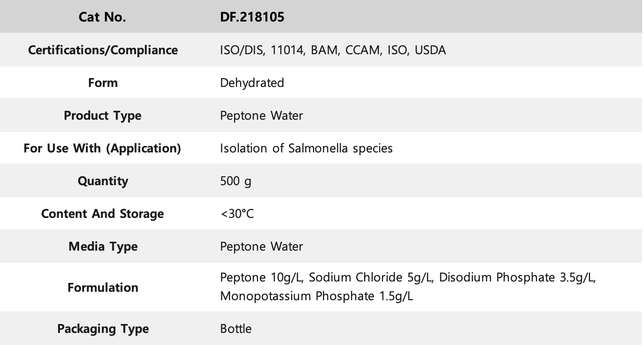Click the Quantity row label
Viewport: 644px width, 346px height.
coord(103,181)
